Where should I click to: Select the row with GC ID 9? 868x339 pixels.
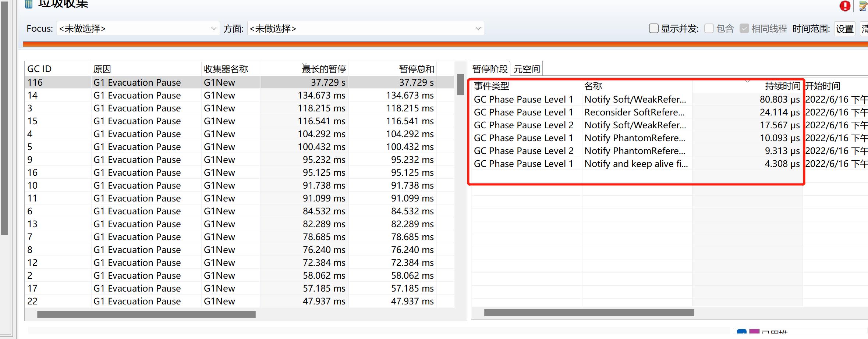click(239, 160)
